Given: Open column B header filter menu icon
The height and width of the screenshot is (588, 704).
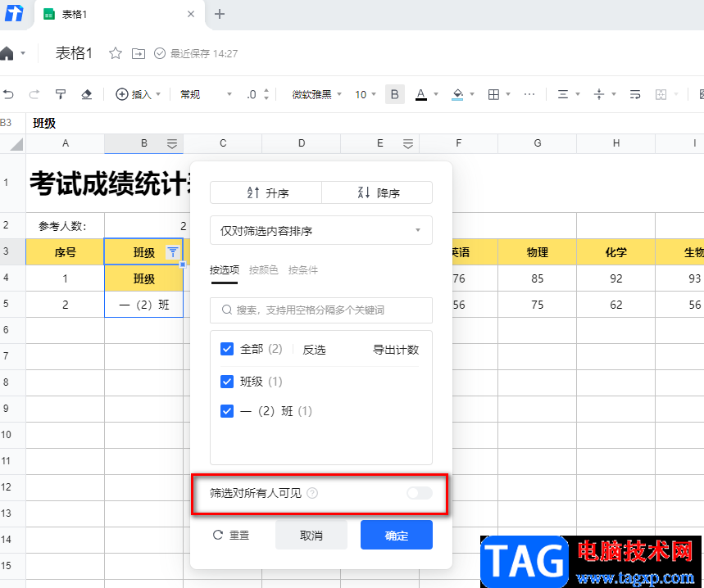Looking at the screenshot, I should tap(172, 144).
